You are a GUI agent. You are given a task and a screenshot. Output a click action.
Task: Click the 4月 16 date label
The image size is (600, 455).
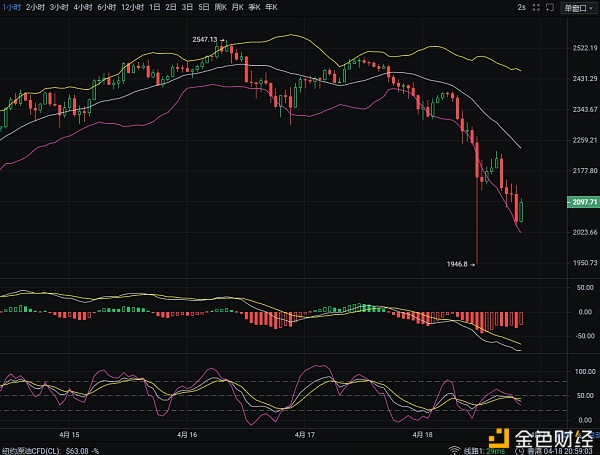coord(187,435)
